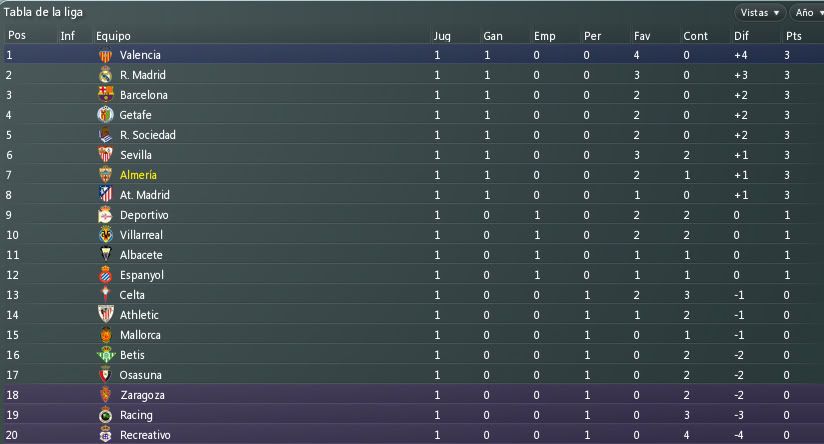Open the Espanyol team name link
The height and width of the screenshot is (444, 824).
click(x=142, y=275)
